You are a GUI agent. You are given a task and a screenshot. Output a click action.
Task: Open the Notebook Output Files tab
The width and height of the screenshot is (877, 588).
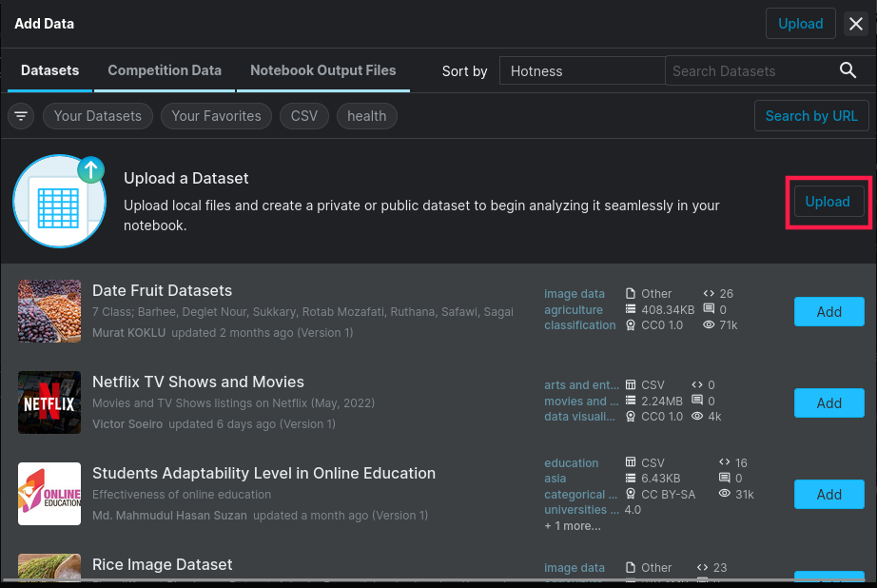click(x=323, y=70)
